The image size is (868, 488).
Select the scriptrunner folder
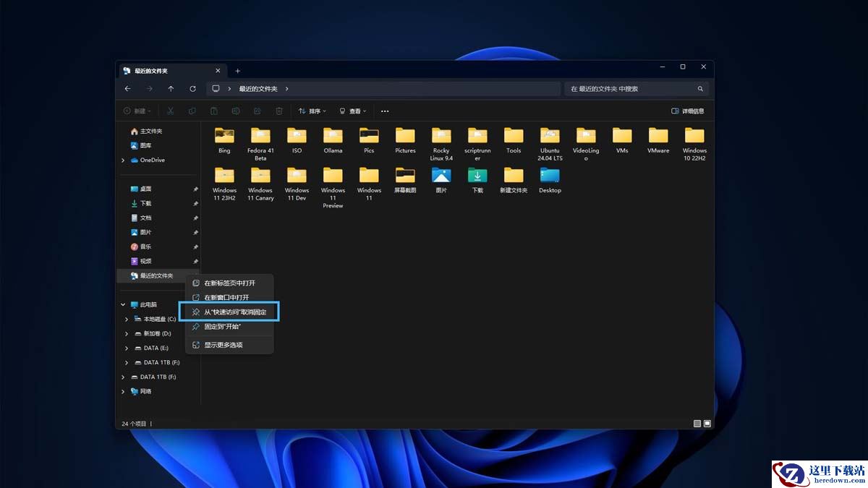[x=477, y=144]
